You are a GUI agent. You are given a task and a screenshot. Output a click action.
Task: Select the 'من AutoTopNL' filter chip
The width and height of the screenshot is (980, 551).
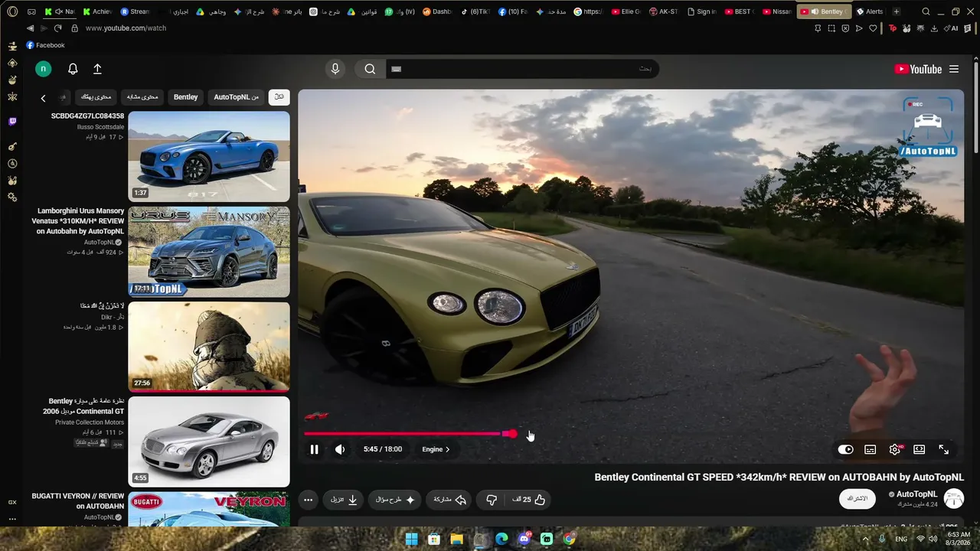pyautogui.click(x=237, y=97)
